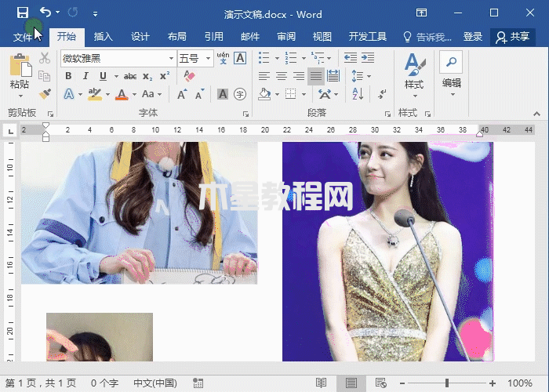Screen dimensions: 549x392
Task: Click the character border A icon
Action: [240, 58]
